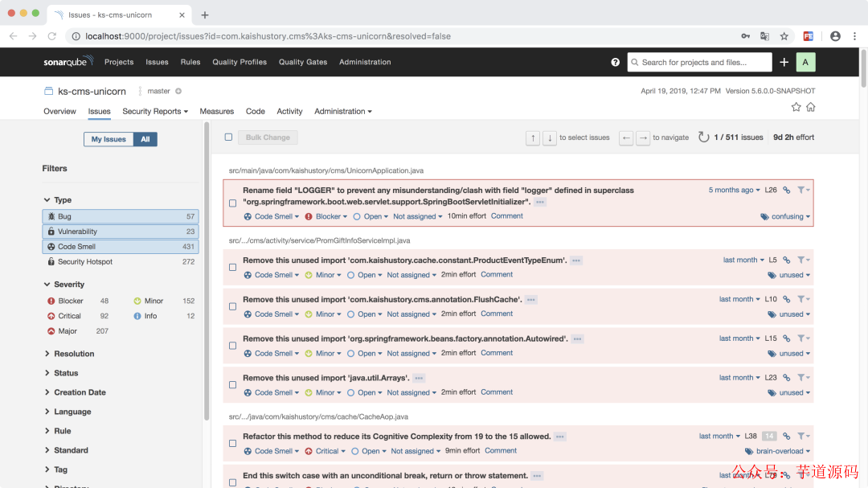Add project to favorites with star icon
Image resolution: width=868 pixels, height=488 pixels.
pyautogui.click(x=796, y=107)
